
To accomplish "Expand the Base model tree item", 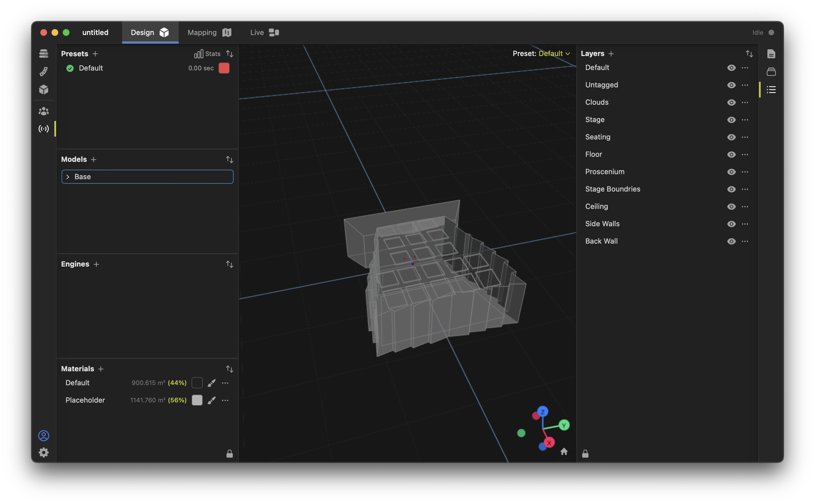I will pyautogui.click(x=68, y=177).
